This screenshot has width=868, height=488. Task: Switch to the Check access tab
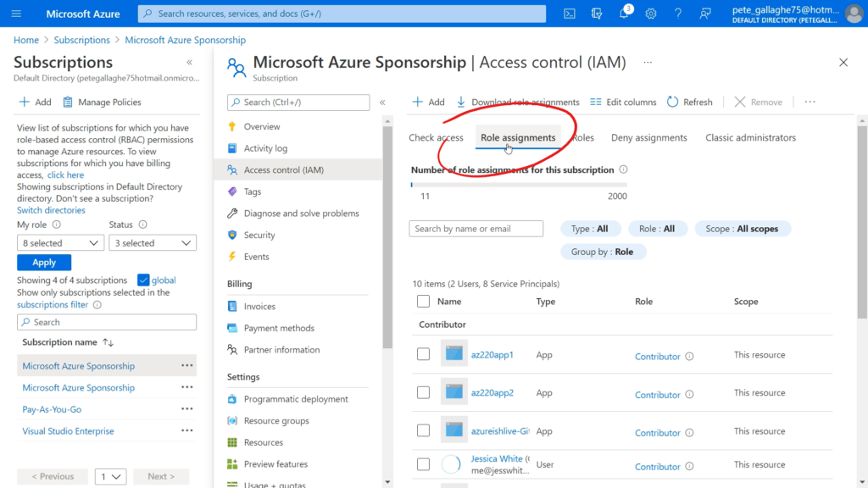click(x=436, y=138)
